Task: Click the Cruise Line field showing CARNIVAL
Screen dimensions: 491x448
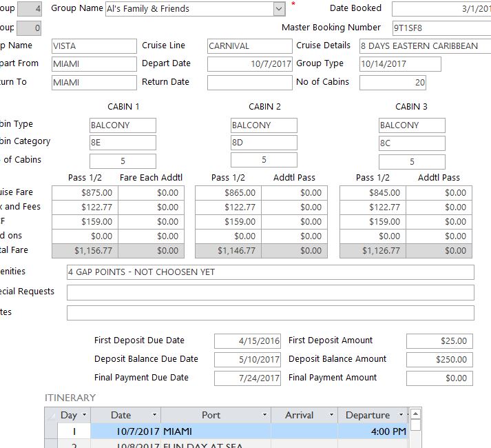Action: click(249, 46)
